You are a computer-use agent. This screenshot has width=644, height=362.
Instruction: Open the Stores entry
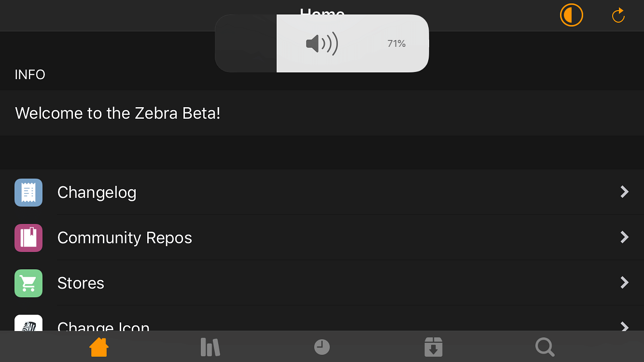(x=322, y=283)
